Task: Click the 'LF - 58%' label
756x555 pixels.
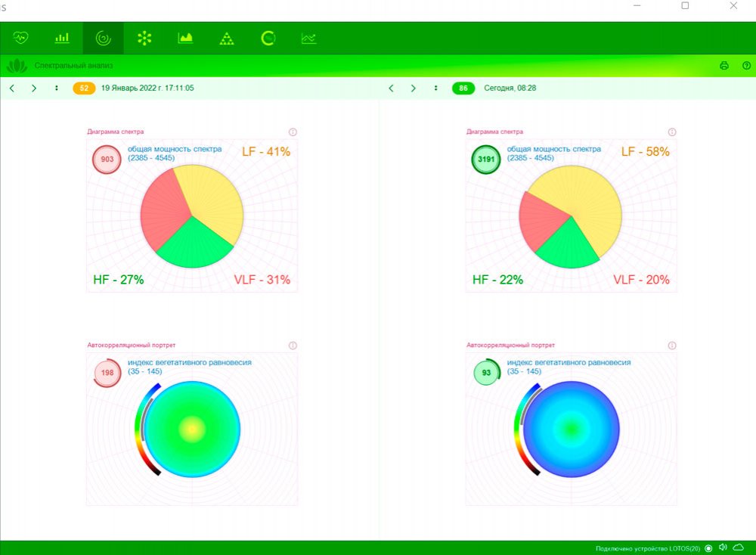Action: point(646,152)
